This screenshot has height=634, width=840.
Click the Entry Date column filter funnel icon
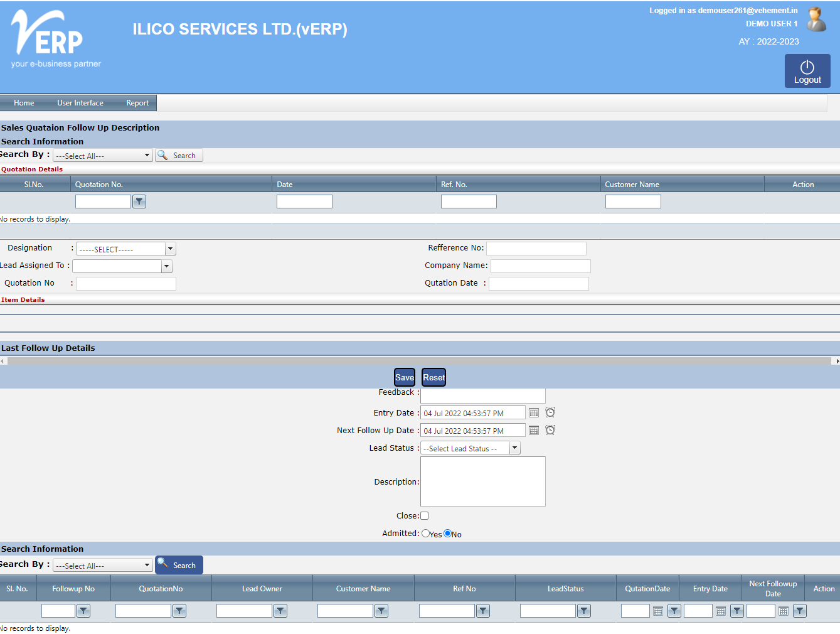pyautogui.click(x=737, y=611)
